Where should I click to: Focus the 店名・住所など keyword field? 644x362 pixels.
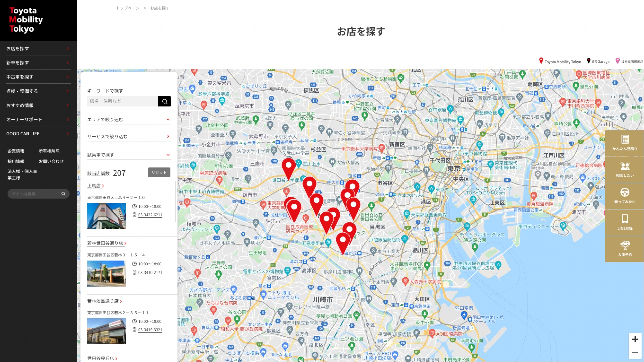122,101
